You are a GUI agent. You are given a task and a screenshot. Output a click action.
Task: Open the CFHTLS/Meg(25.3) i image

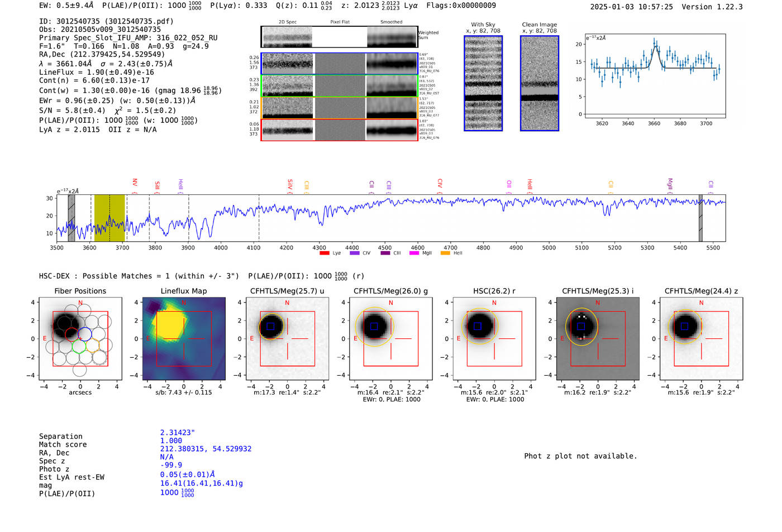[598, 338]
